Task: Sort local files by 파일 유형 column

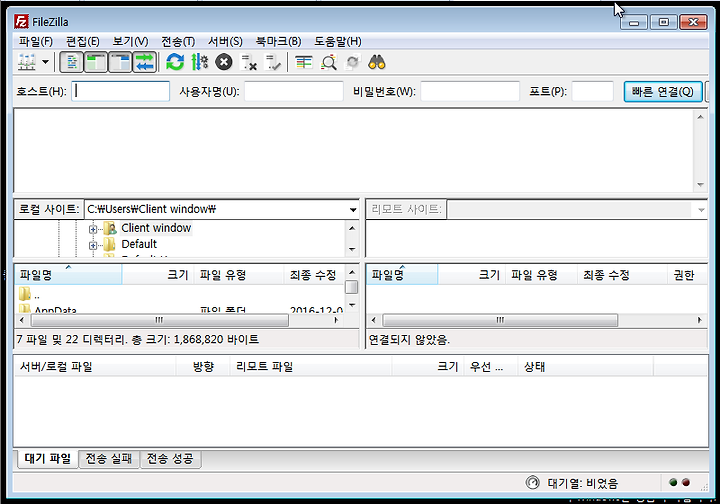Action: [x=239, y=275]
